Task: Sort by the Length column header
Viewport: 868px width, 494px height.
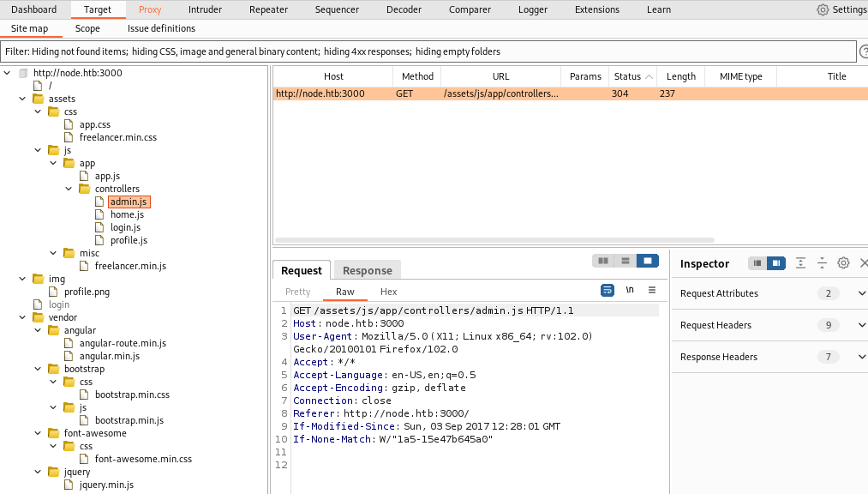Action: (681, 76)
